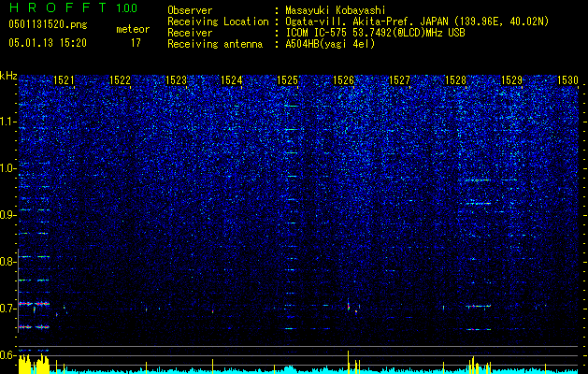The height and width of the screenshot is (374, 588).
Task: Click the observer name Masayuki Kobayashi
Action: pos(336,10)
